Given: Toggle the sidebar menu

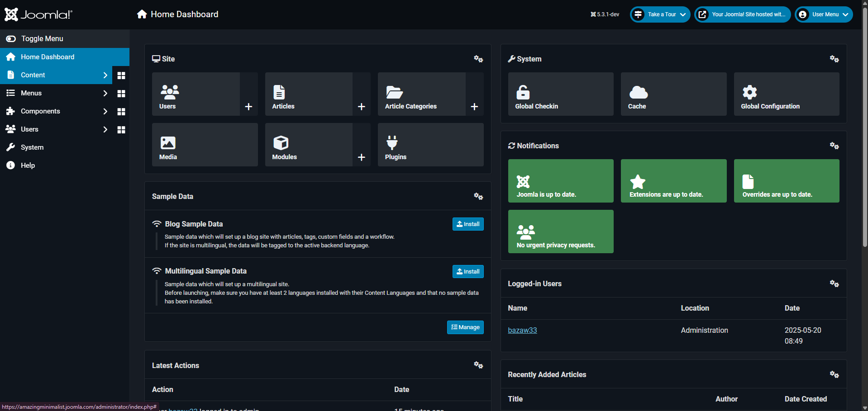Looking at the screenshot, I should tap(42, 39).
